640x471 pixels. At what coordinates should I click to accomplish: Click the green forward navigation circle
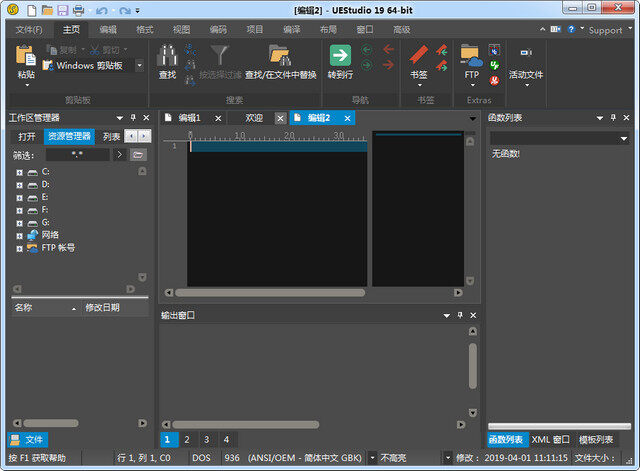point(367,65)
